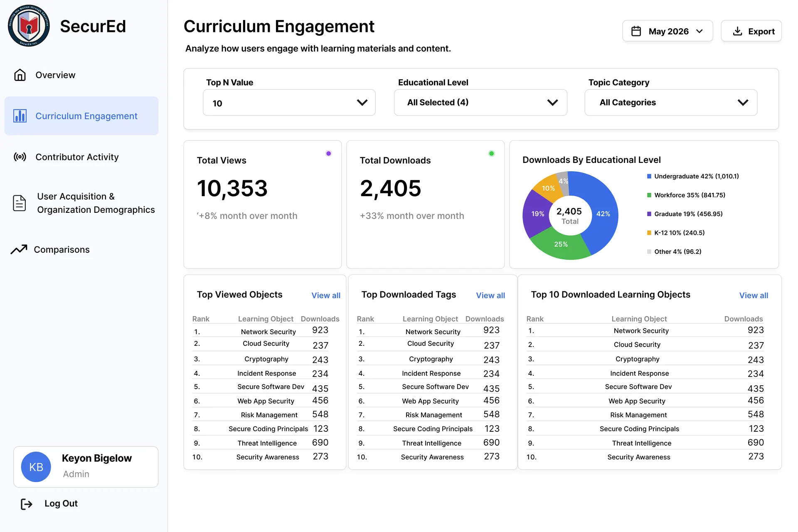Click Other 4% legend entry

[x=674, y=251]
